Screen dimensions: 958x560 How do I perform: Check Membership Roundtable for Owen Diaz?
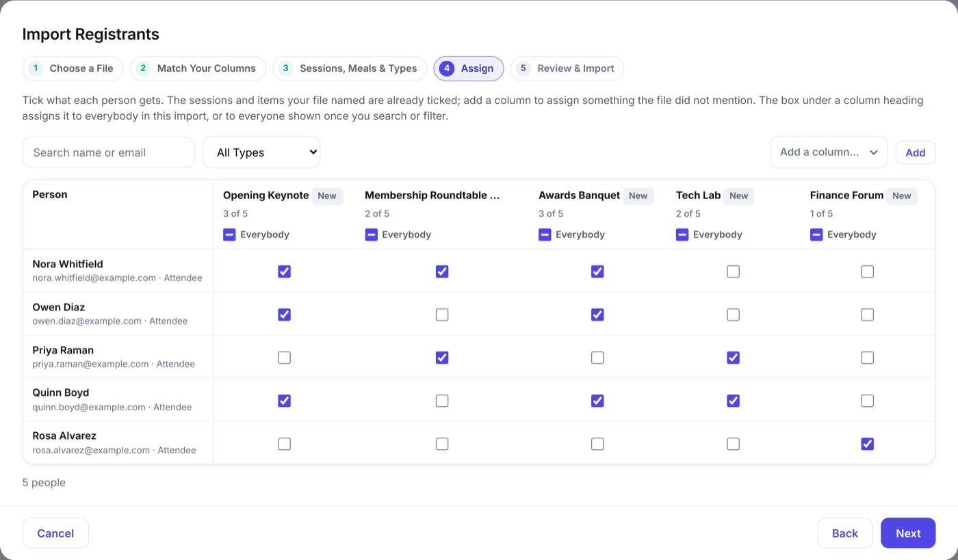coord(442,315)
